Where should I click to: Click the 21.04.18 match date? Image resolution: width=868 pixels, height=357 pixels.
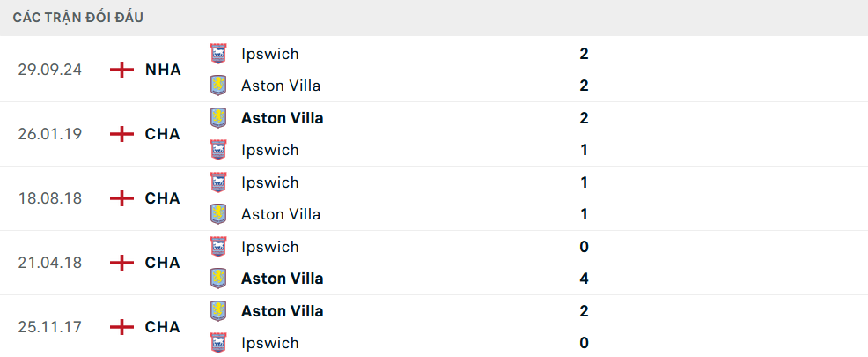pos(49,263)
